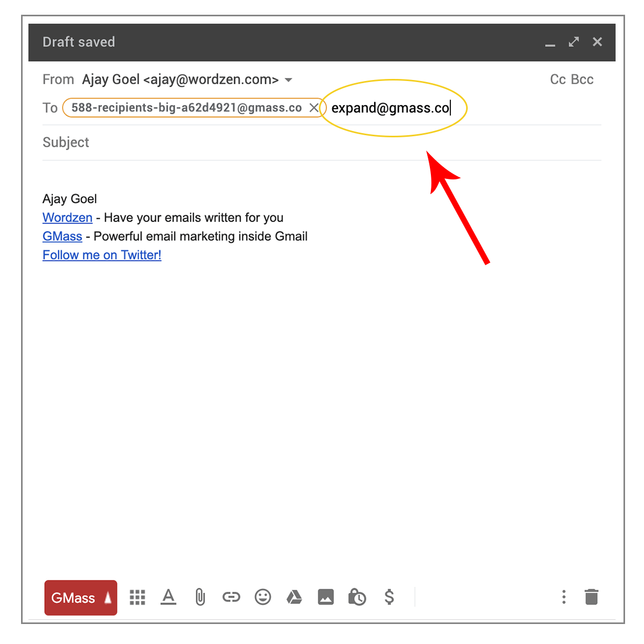Open more options three-dot menu

pos(563,597)
